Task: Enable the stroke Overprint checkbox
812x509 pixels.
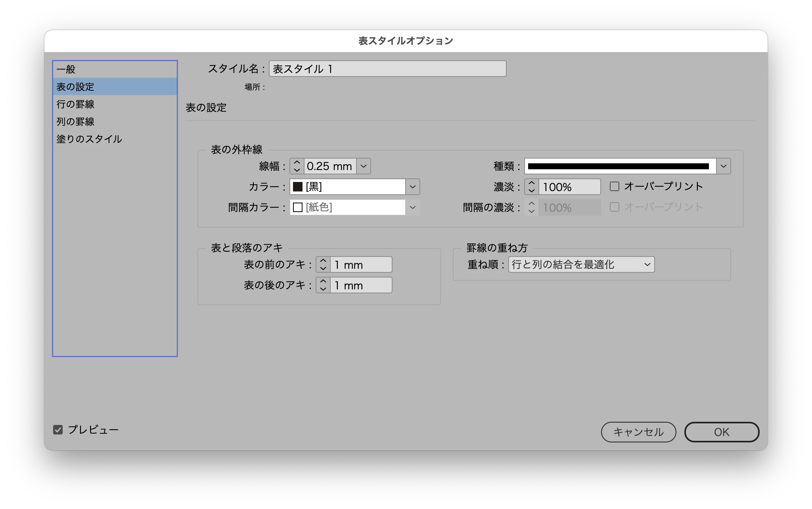Action: [615, 186]
